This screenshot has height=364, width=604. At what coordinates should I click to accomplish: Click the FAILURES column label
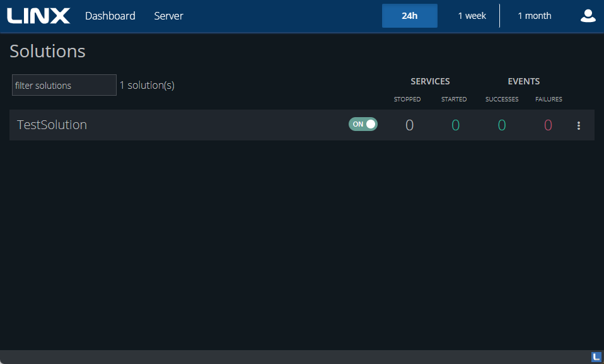549,100
